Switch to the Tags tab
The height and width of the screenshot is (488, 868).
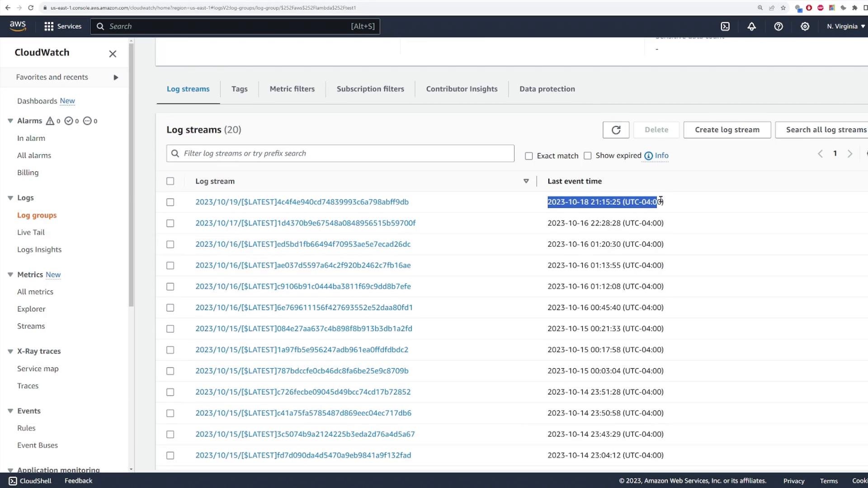(x=239, y=89)
